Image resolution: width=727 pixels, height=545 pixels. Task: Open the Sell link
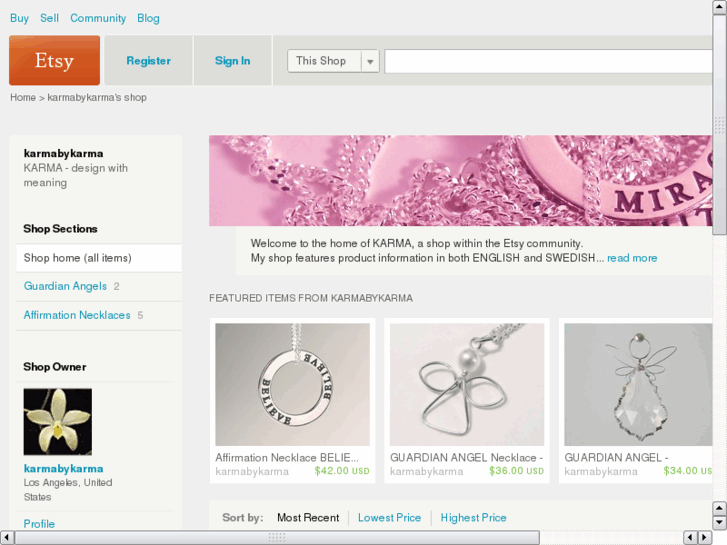click(x=49, y=18)
